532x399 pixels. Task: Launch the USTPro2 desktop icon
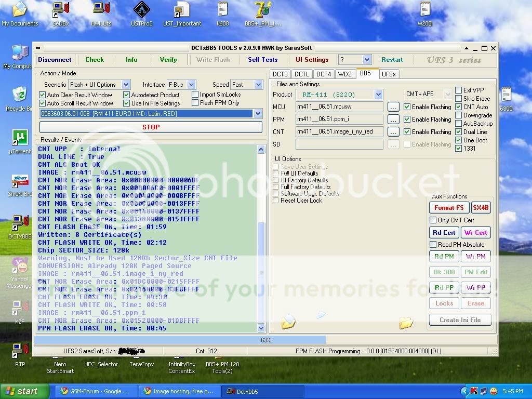tap(141, 14)
